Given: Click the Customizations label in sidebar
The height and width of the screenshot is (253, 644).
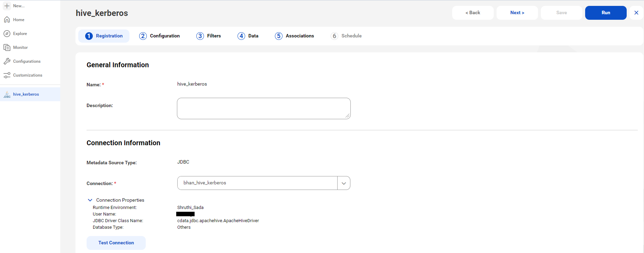Looking at the screenshot, I should pos(28,75).
